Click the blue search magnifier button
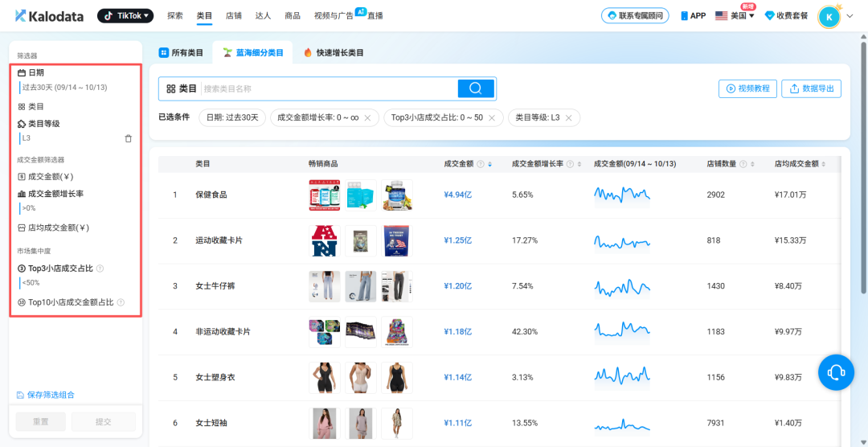 point(475,88)
